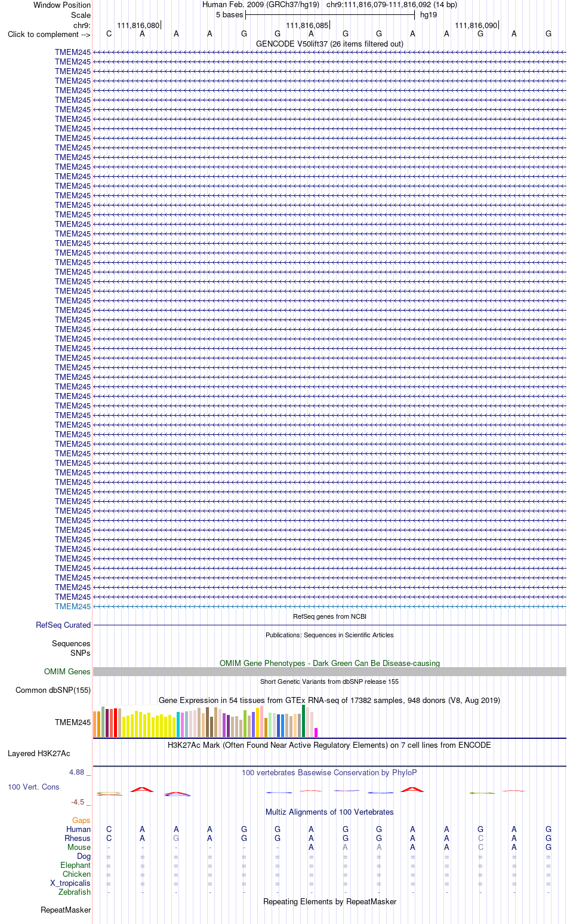Click the Human Feb. 2009 (GRCh37/hg19) assembly text
This screenshot has height=924, width=567.
(261, 5)
